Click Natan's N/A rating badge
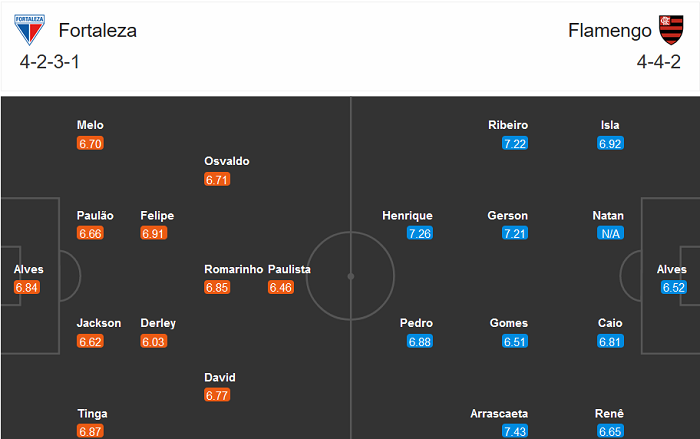This screenshot has width=700, height=439. (x=610, y=233)
